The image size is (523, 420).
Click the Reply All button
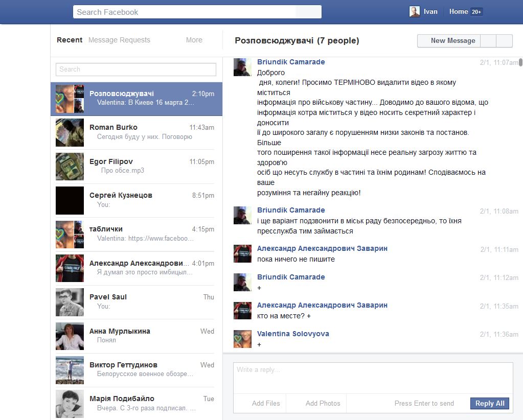point(489,403)
